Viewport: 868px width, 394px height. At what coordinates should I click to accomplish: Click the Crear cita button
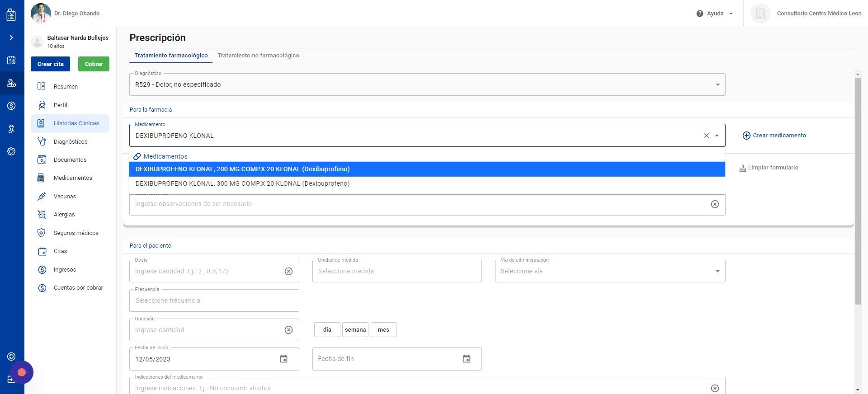pyautogui.click(x=51, y=64)
